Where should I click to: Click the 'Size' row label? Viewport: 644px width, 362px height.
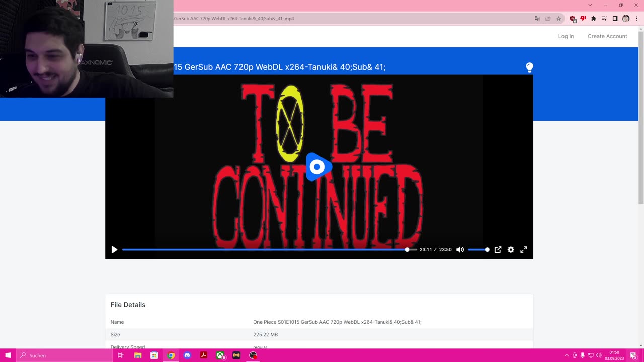tap(115, 335)
